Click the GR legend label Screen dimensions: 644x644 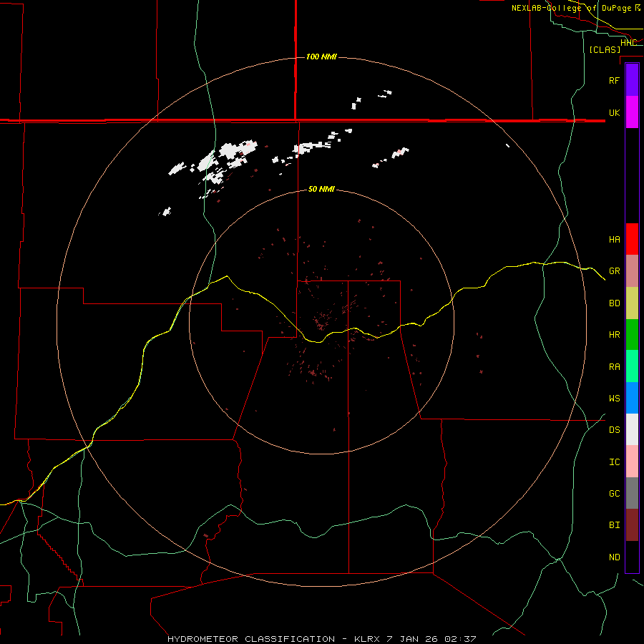tap(614, 271)
